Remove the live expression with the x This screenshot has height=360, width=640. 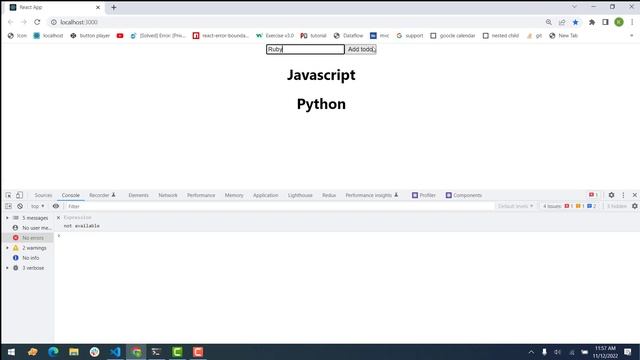pos(58,218)
